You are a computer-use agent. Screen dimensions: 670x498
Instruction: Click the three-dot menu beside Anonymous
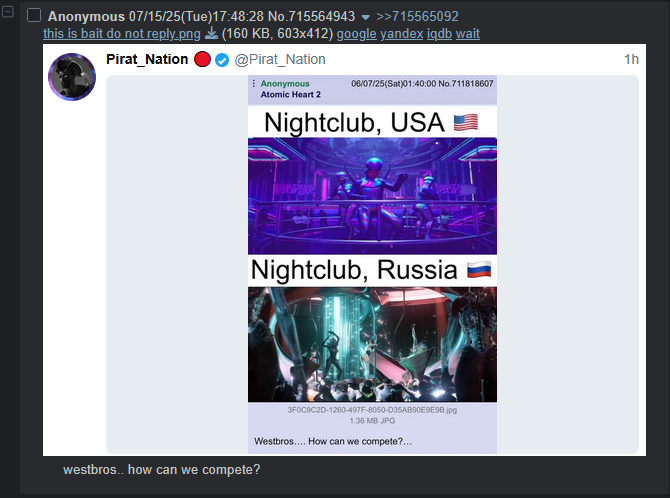[253, 83]
